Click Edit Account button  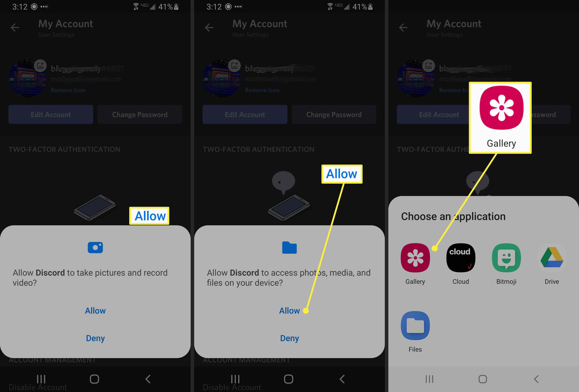(x=51, y=114)
